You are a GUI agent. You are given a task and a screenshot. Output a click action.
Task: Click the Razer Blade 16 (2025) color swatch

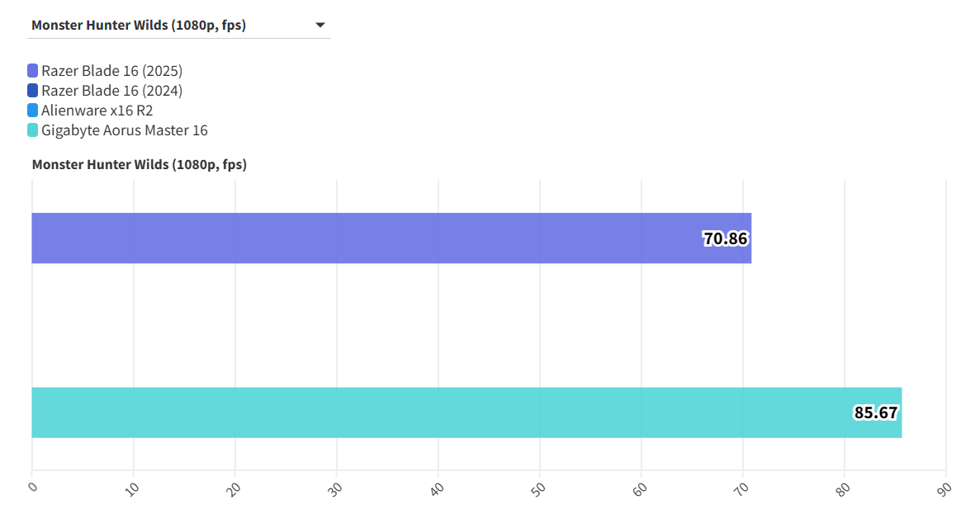coord(33,71)
